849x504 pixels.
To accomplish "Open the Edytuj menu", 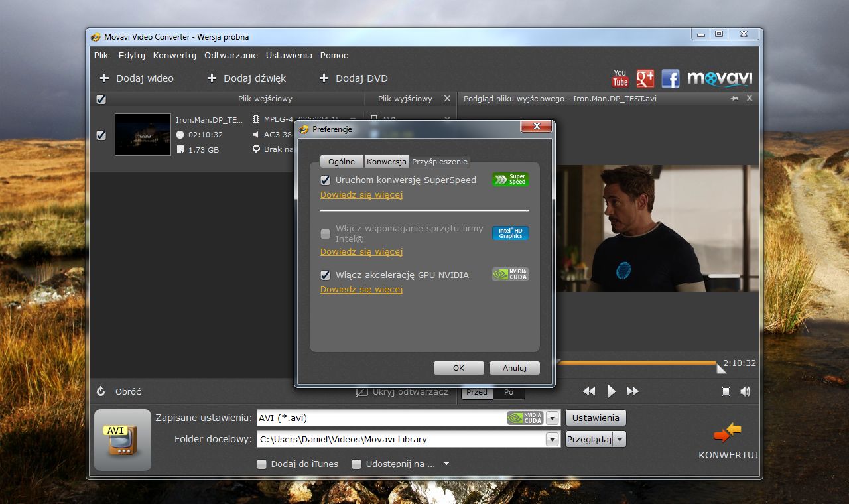I will [132, 56].
